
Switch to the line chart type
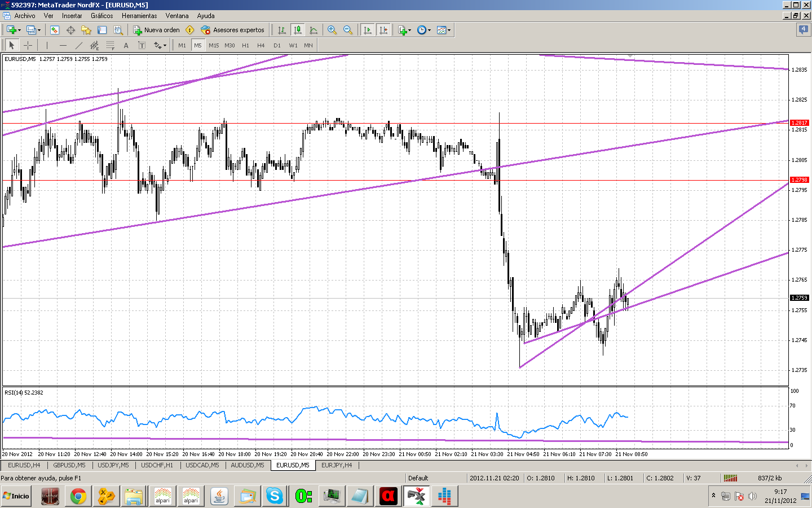pos(314,30)
